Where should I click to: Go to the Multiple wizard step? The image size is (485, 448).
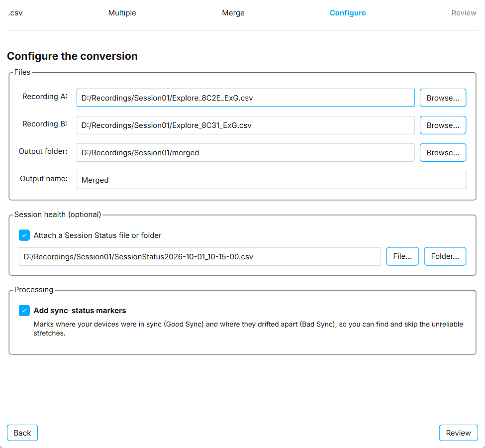point(122,13)
